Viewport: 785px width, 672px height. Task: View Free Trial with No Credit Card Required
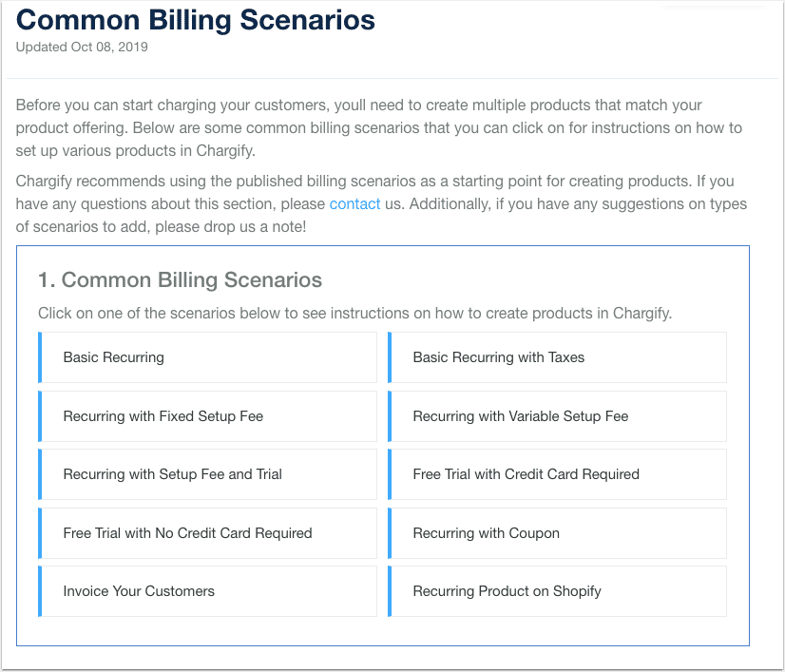pyautogui.click(x=187, y=533)
